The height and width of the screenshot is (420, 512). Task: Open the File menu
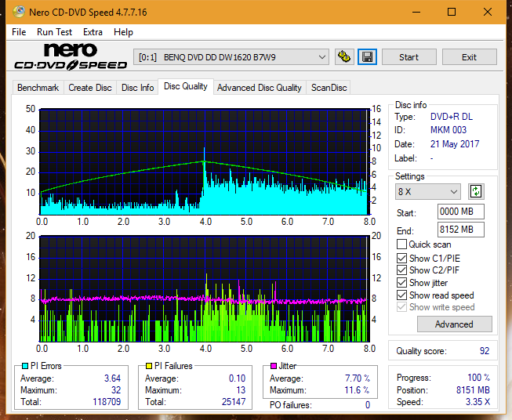pos(19,32)
